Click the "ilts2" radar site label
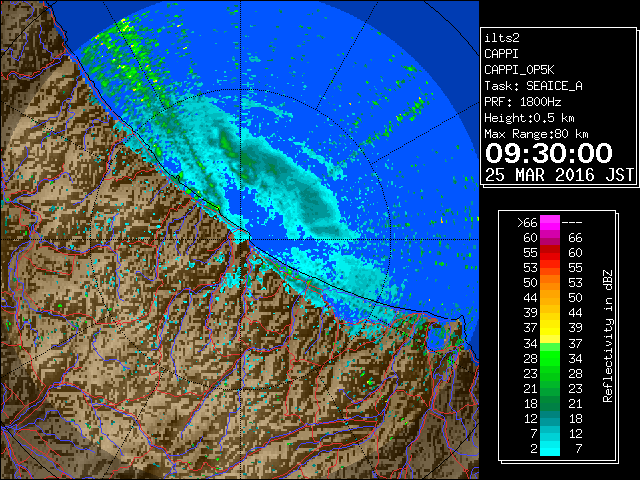This screenshot has height=480, width=640. click(502, 38)
